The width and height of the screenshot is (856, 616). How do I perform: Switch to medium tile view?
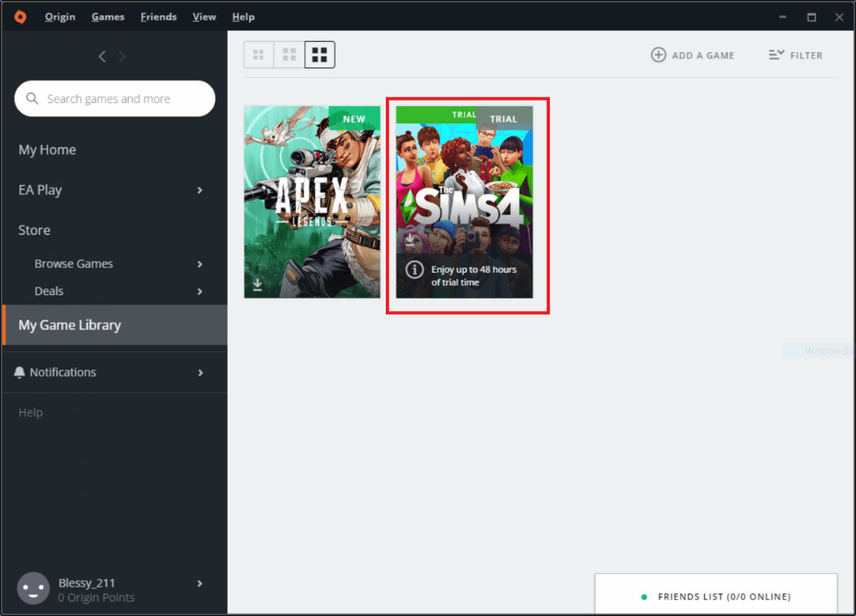pos(290,54)
